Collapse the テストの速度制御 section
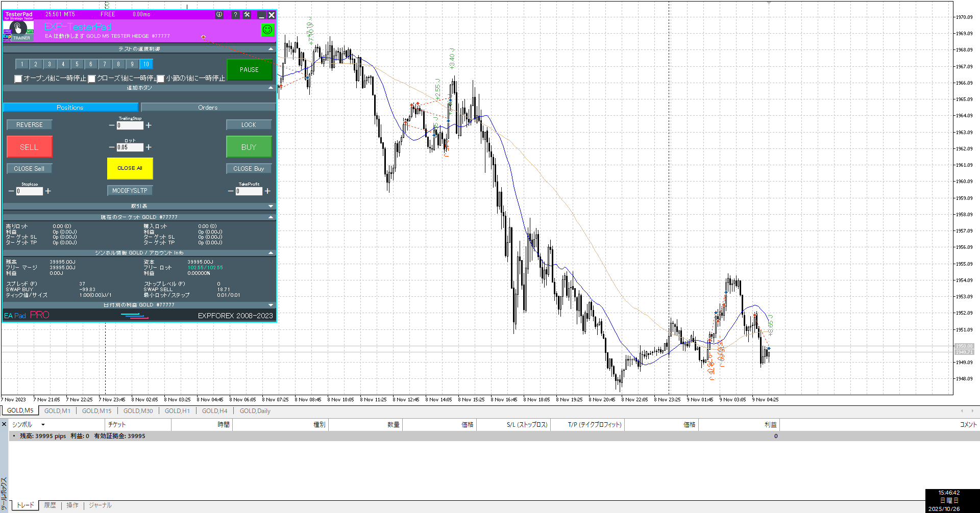Image resolution: width=980 pixels, height=513 pixels. 271,49
